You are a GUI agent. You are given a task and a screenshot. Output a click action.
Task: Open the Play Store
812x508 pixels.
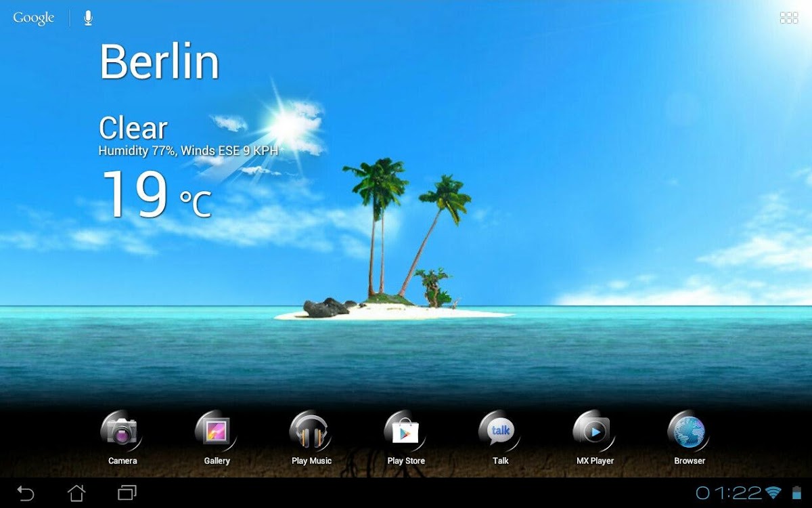[405, 432]
